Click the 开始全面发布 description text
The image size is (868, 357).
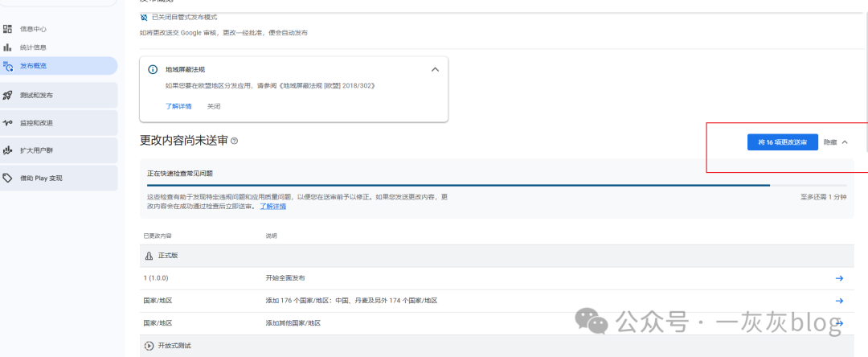point(285,278)
